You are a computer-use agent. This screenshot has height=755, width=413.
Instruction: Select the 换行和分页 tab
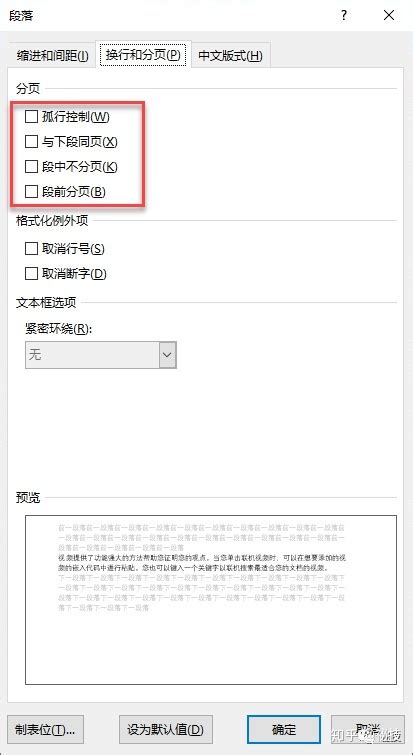143,54
